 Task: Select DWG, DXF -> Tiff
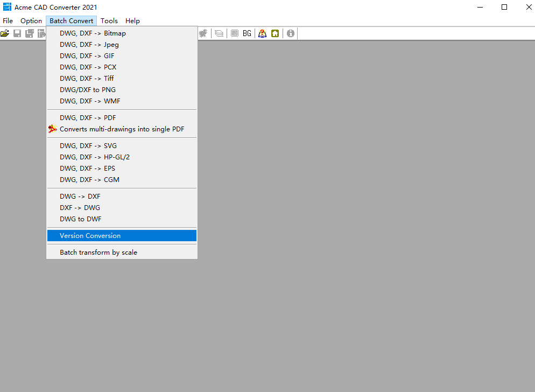click(x=122, y=78)
